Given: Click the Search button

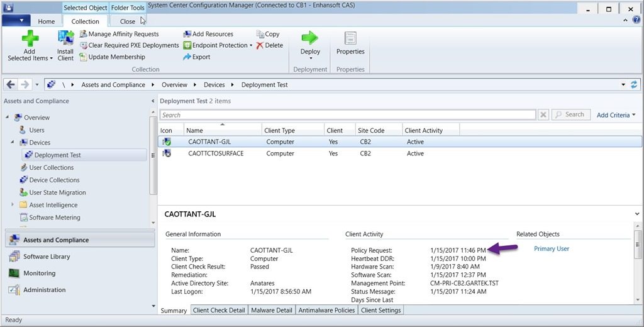Looking at the screenshot, I should 570,114.
